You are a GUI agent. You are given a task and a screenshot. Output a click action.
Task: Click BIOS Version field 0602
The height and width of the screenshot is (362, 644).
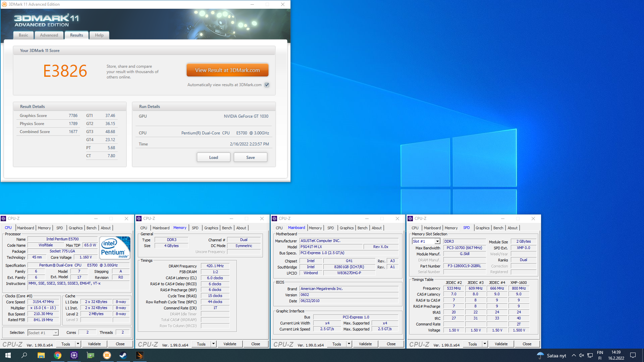[x=349, y=295]
